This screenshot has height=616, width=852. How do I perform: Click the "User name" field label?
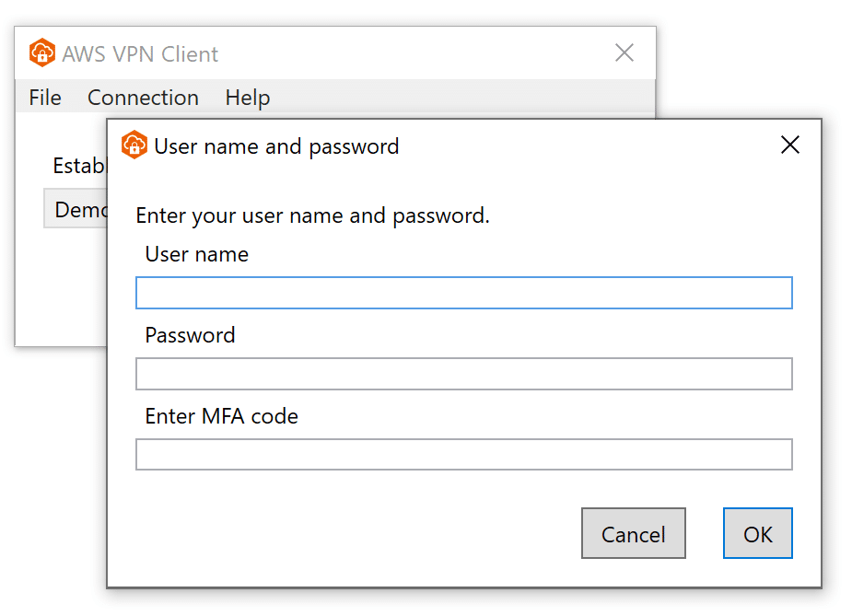pyautogui.click(x=196, y=254)
